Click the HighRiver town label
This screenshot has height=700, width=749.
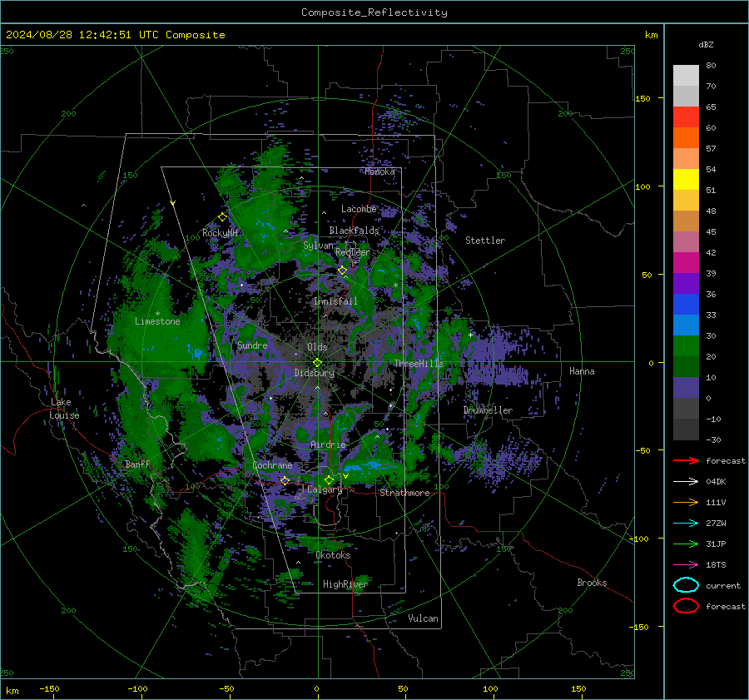click(x=345, y=584)
